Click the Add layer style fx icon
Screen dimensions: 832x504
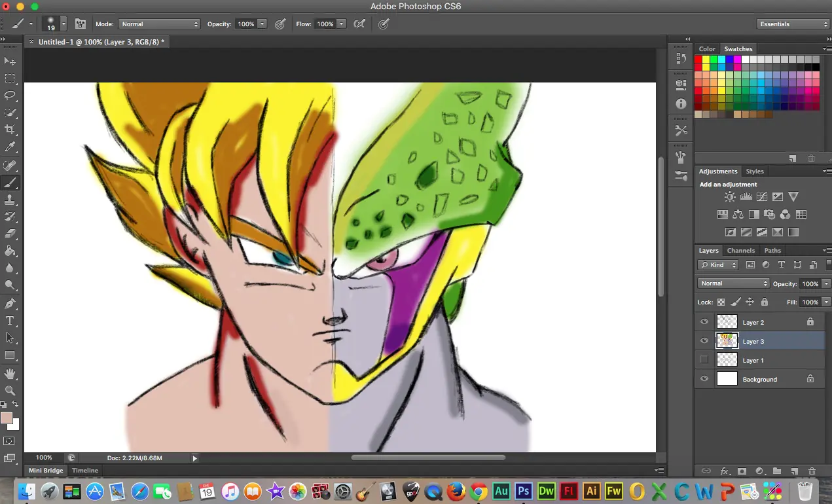click(x=725, y=471)
